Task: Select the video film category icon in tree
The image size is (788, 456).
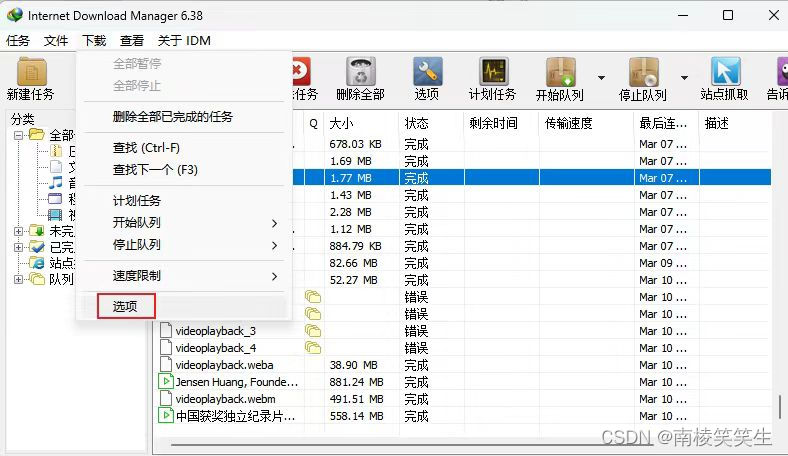Action: point(55,215)
